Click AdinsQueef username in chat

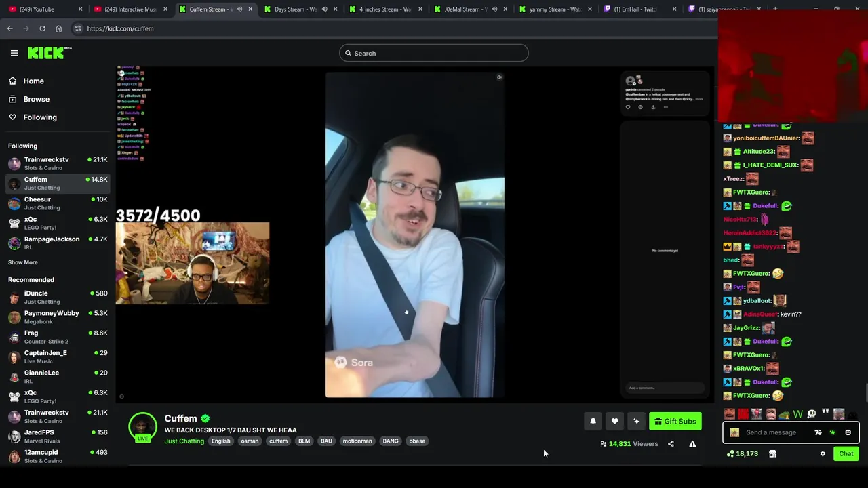pos(760,314)
